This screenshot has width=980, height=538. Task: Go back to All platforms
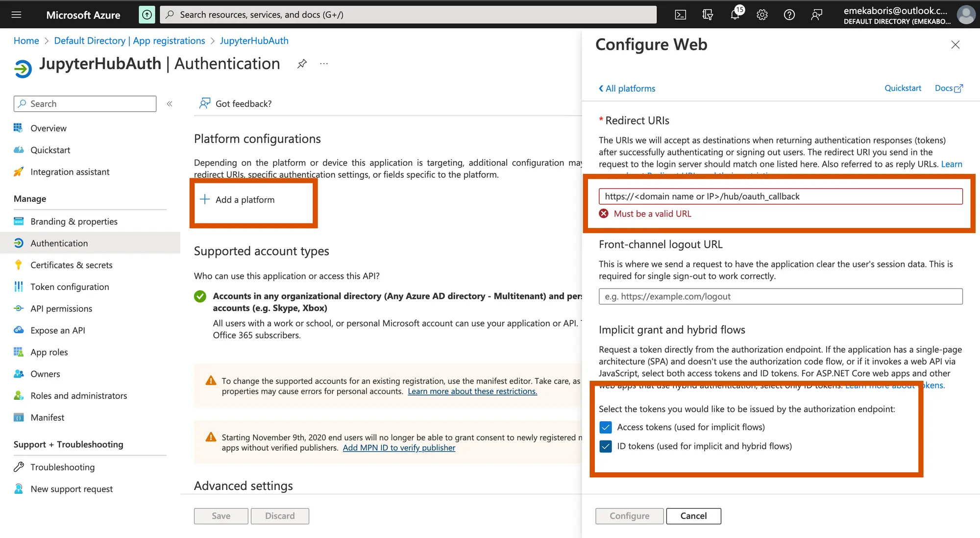(627, 88)
